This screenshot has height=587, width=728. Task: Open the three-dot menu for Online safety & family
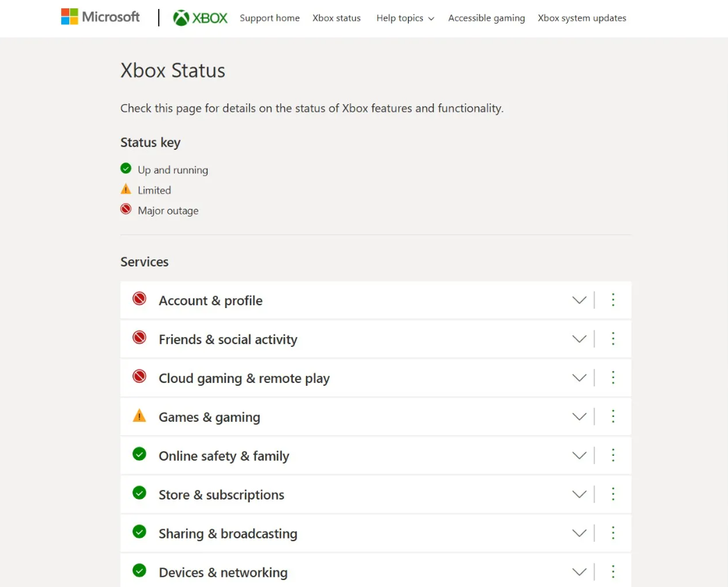613,455
